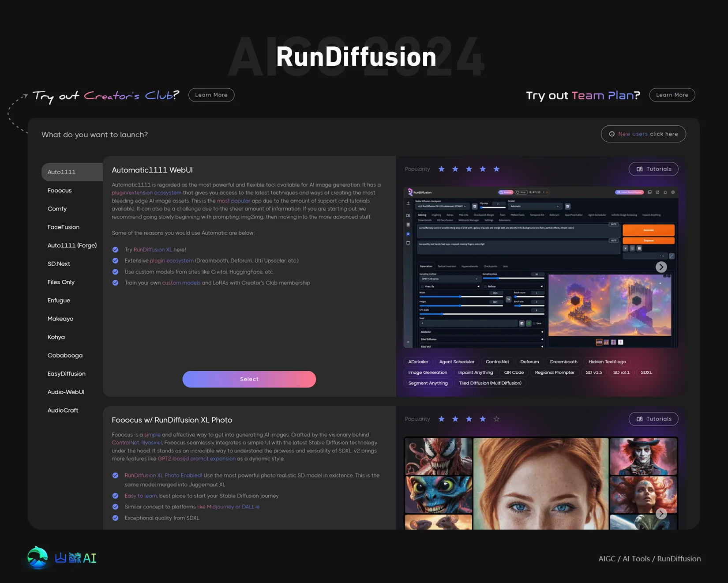Click the trash icon under Enqueue button
This screenshot has width=728, height=583.
632,248
